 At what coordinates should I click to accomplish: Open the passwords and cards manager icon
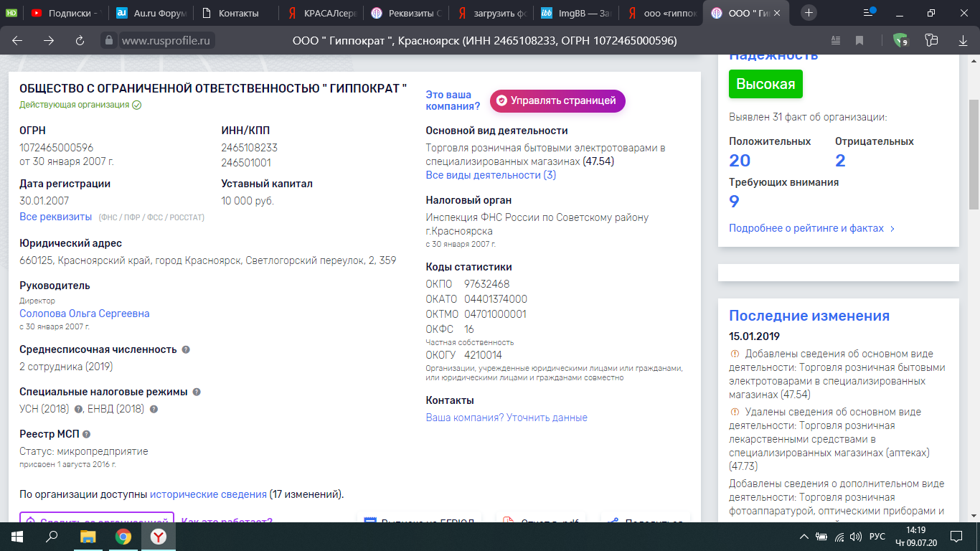(931, 41)
